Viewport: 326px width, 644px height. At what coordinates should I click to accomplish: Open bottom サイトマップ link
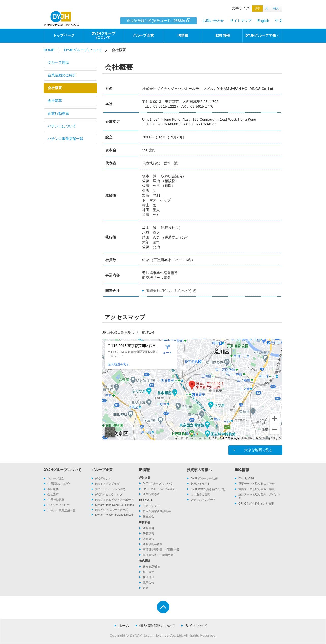coord(196,626)
